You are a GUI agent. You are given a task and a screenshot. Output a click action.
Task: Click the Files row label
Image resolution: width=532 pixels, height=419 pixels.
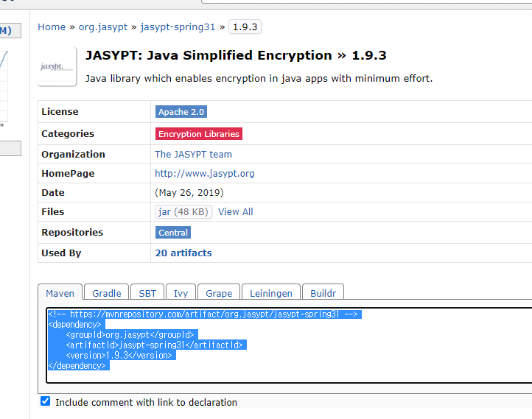pyautogui.click(x=53, y=211)
